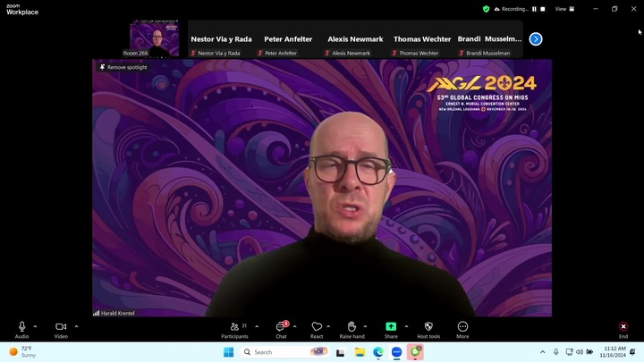
Task: Click Remove spotlight on the speaker video
Action: (x=123, y=67)
